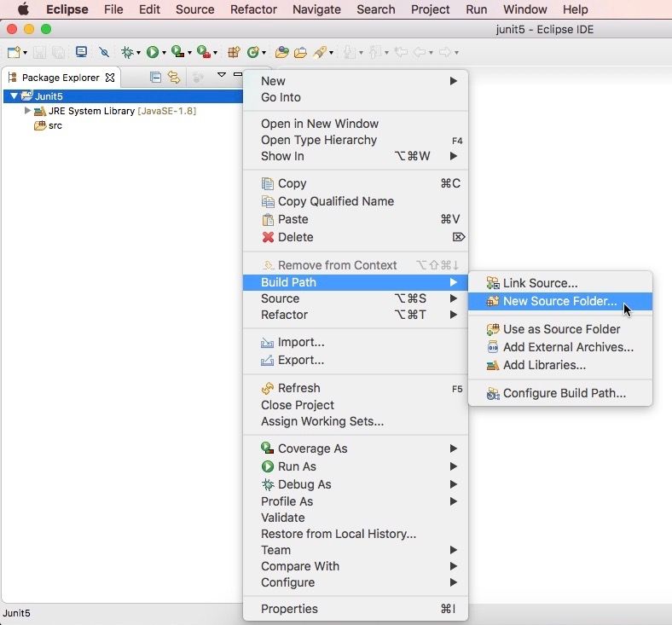Click Delete with red X icon
672x625 pixels.
tap(356, 237)
